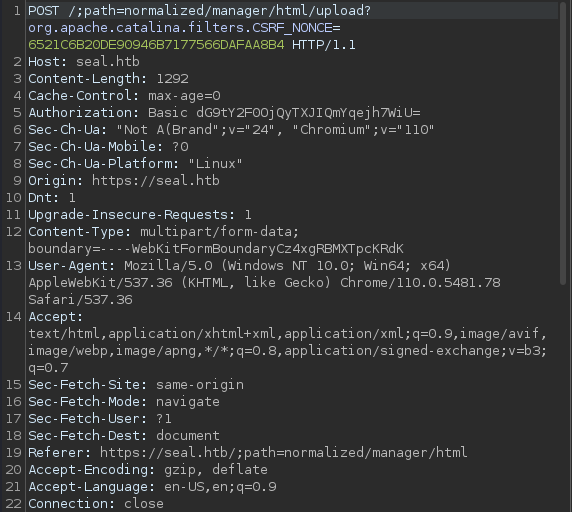Click the Sec-Fetch-Site: same-origin line

pyautogui.click(x=136, y=384)
